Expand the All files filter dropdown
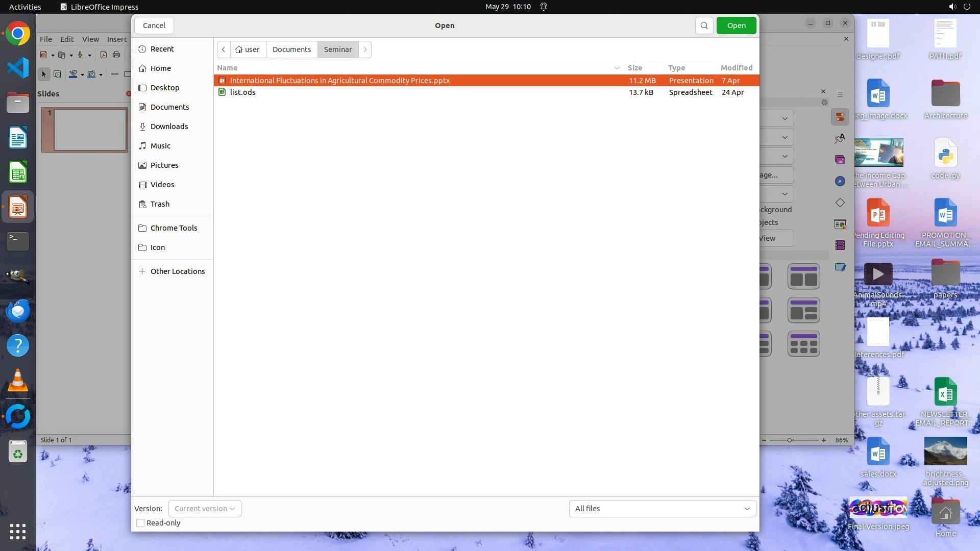This screenshot has width=980, height=551. (x=662, y=509)
